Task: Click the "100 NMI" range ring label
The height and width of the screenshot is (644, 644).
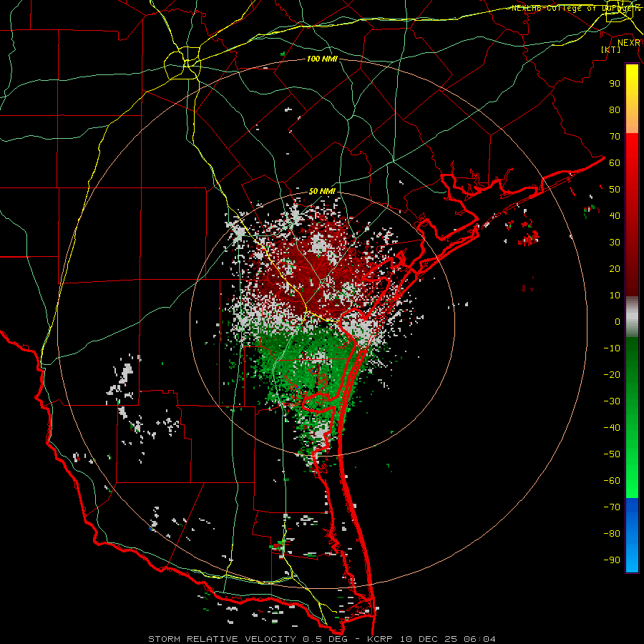Action: point(322,59)
